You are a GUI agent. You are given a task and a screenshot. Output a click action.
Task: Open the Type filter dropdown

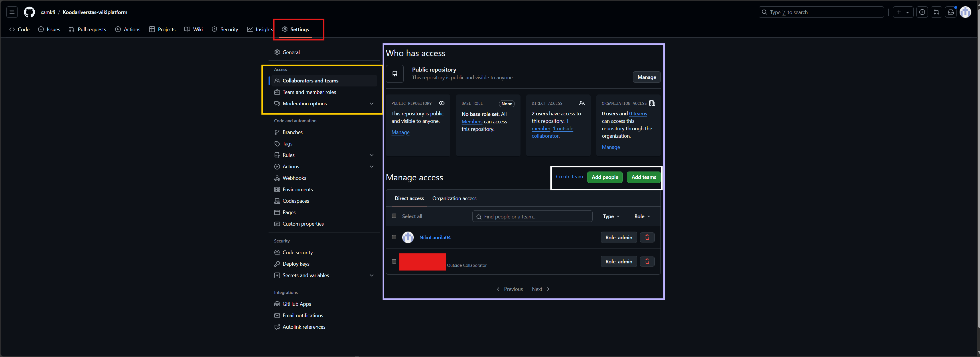click(611, 216)
